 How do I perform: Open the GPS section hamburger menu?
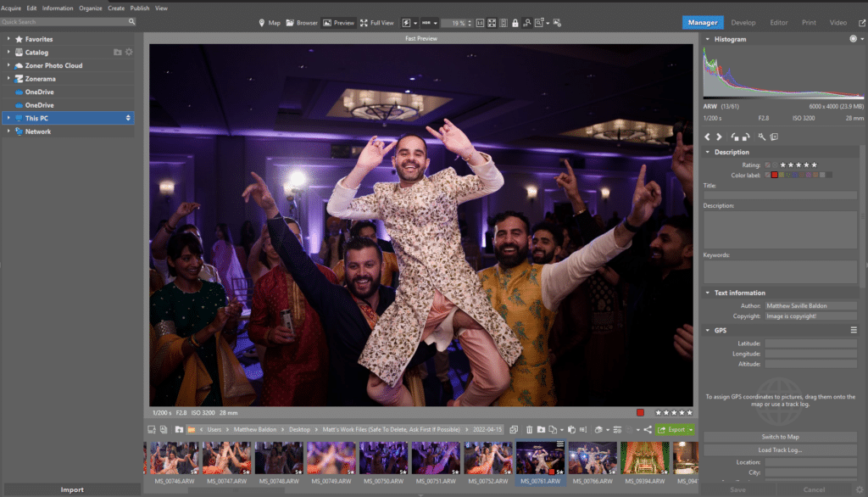point(854,330)
